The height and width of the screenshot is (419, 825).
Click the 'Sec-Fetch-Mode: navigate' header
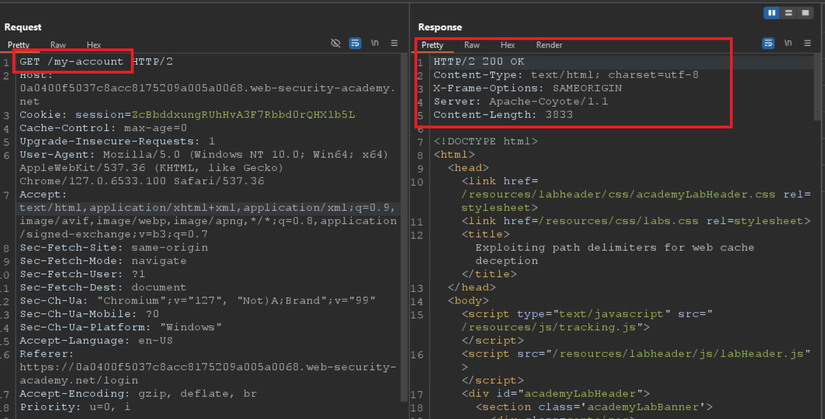tap(103, 261)
